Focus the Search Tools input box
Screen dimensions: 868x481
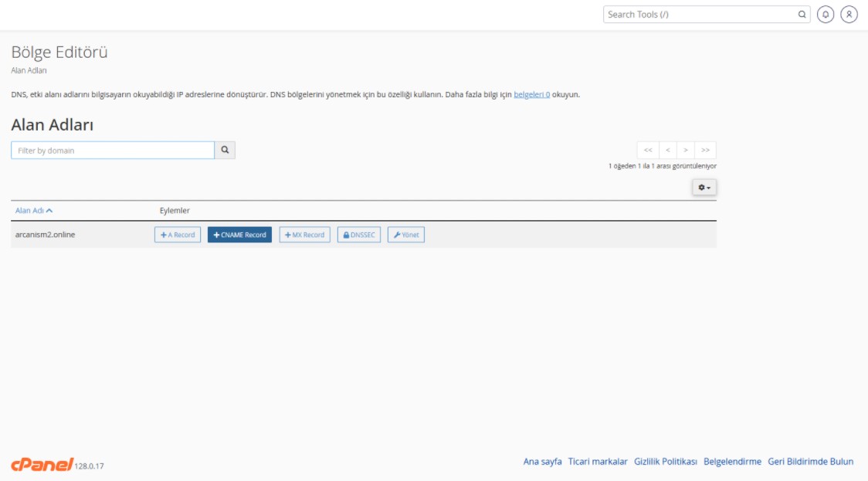click(699, 15)
